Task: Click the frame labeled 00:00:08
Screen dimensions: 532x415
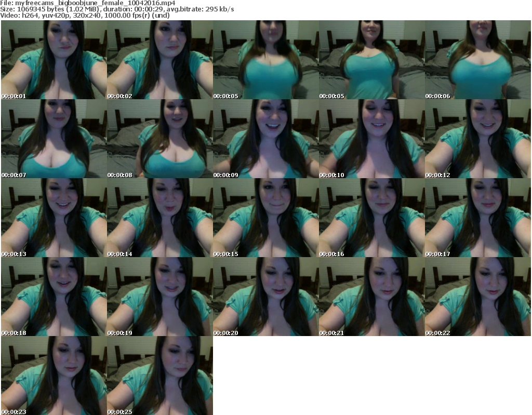Action: point(159,139)
